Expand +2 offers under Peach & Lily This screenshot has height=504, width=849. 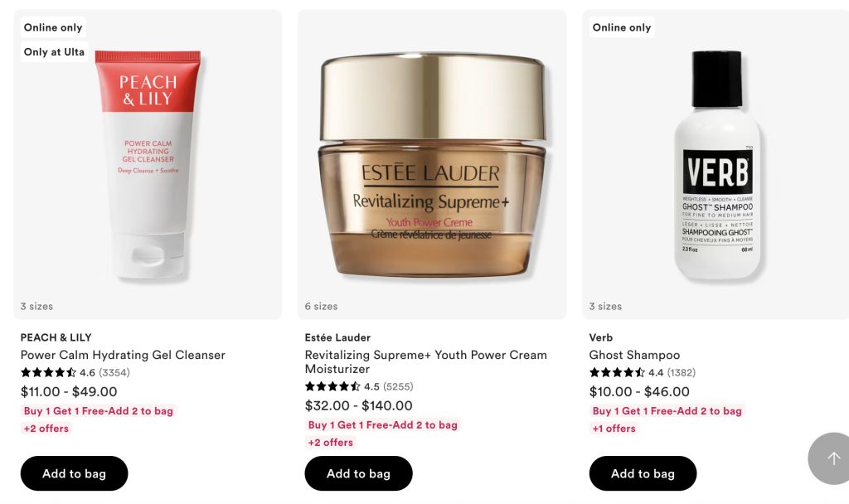pyautogui.click(x=46, y=429)
